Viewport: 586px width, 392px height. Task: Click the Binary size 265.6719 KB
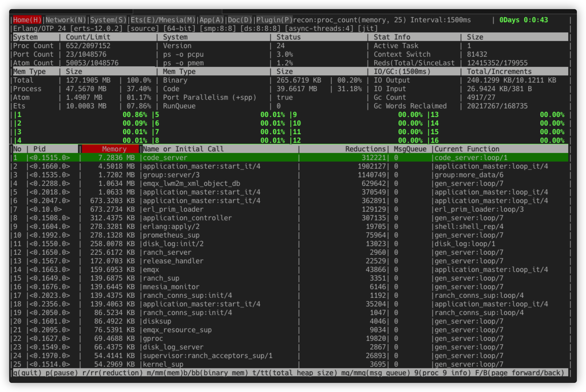pyautogui.click(x=299, y=80)
